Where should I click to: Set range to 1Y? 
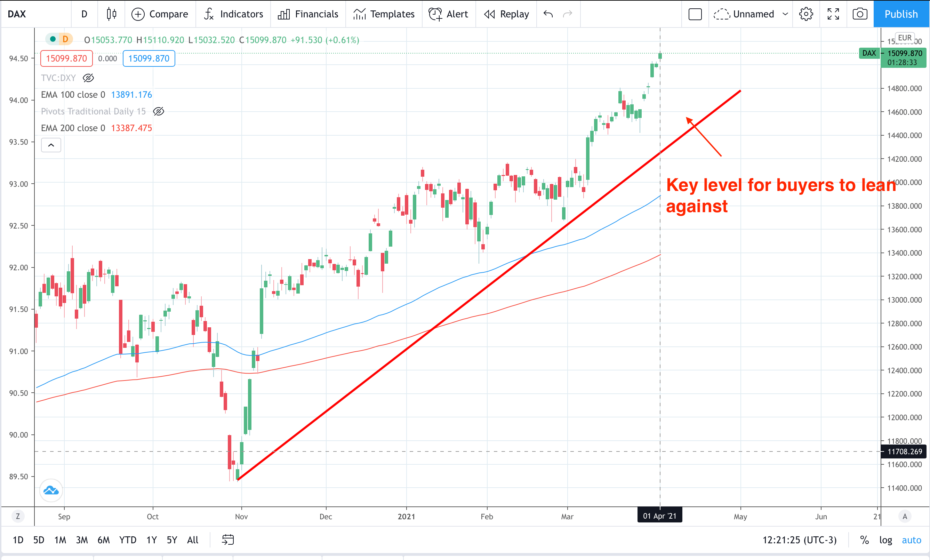151,540
